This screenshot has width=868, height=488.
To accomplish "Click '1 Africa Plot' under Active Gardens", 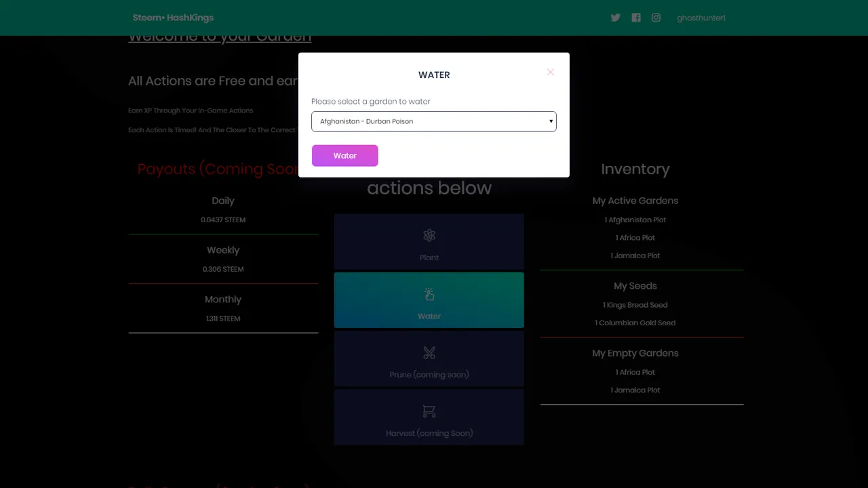I will (635, 238).
